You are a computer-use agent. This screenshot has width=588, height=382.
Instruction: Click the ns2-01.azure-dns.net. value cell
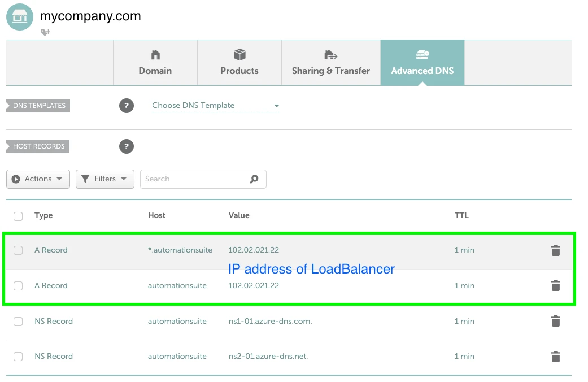[268, 356]
